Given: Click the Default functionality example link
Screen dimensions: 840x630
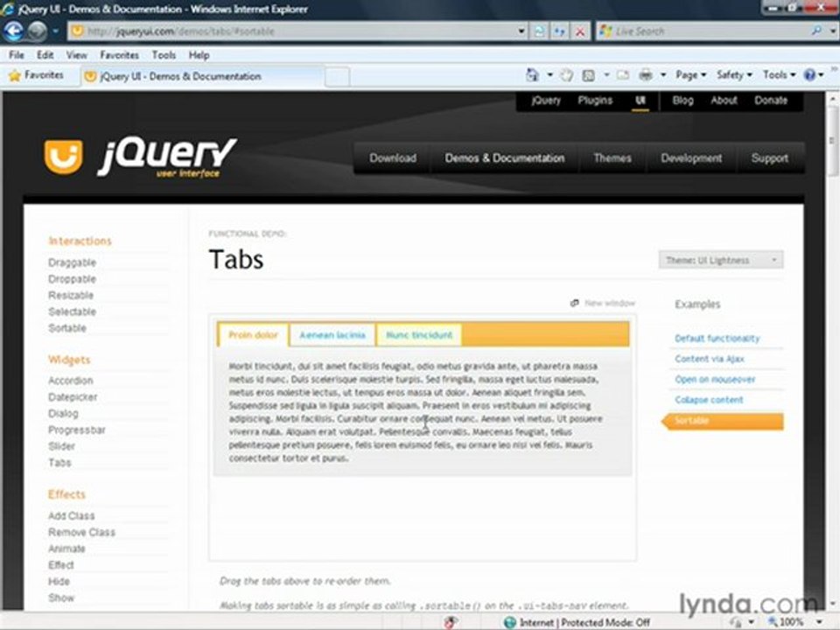Looking at the screenshot, I should point(717,338).
